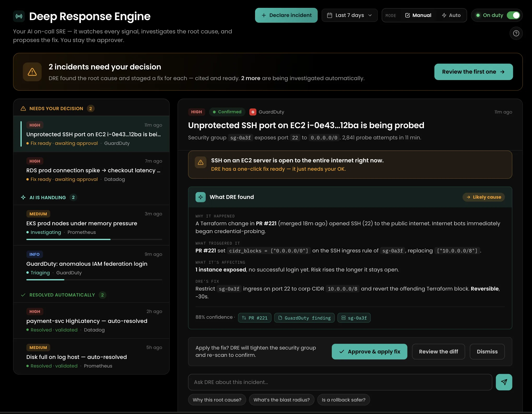Click the Declare incident button
This screenshot has width=532, height=414.
[286, 15]
